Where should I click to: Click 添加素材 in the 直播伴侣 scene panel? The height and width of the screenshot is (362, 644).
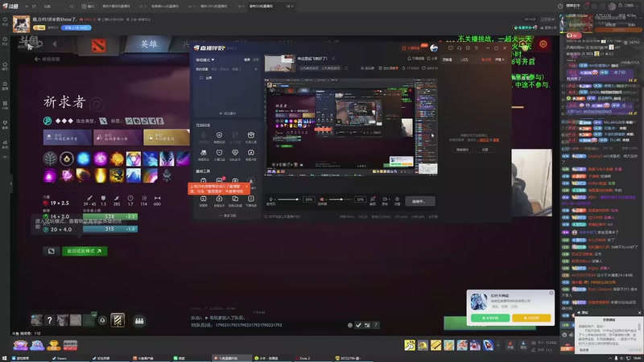[x=228, y=113]
